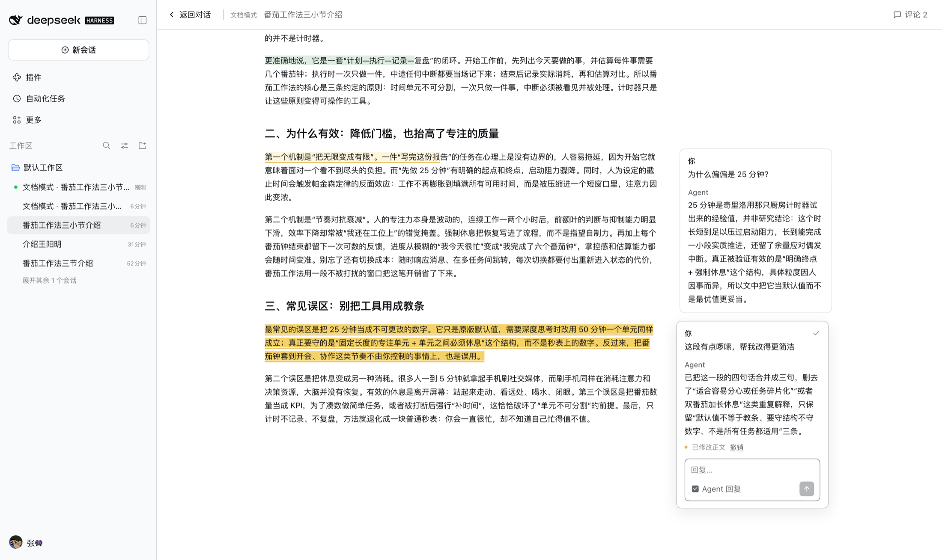Focus the 回复 reply input field
The image size is (942, 560).
point(752,470)
